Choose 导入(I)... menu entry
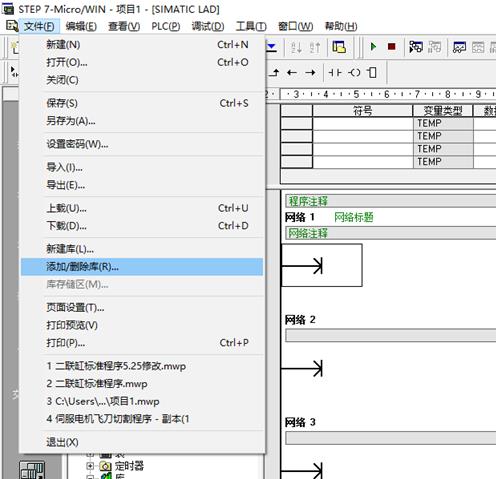 (142, 167)
